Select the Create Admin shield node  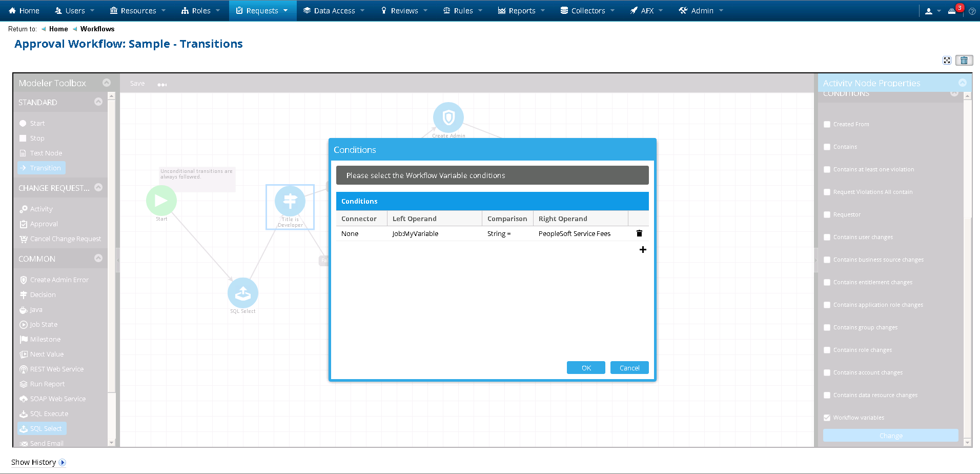click(x=448, y=118)
